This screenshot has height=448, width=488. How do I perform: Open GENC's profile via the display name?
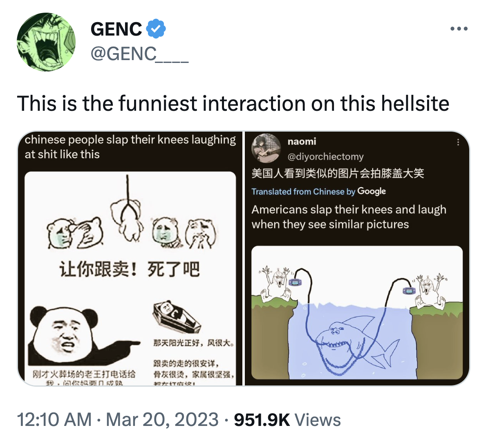tap(115, 29)
